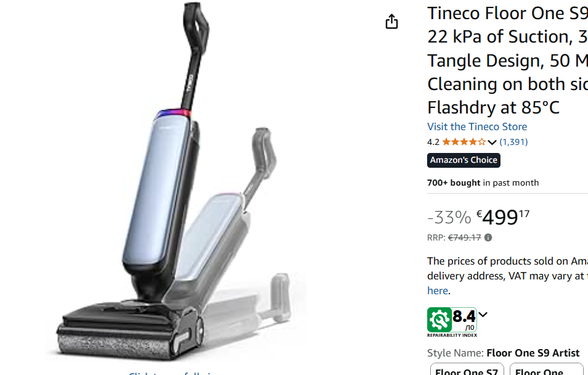Open the 1,391 customer reviews link
The width and height of the screenshot is (588, 375).
coord(513,142)
